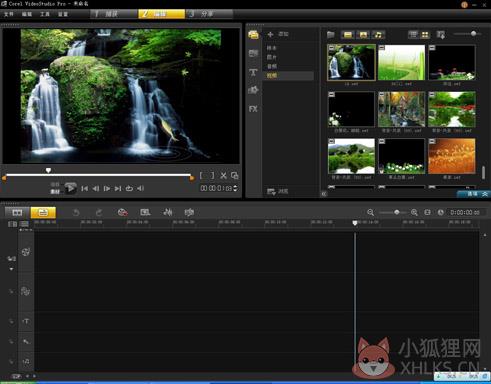Undo the last action

pos(76,212)
